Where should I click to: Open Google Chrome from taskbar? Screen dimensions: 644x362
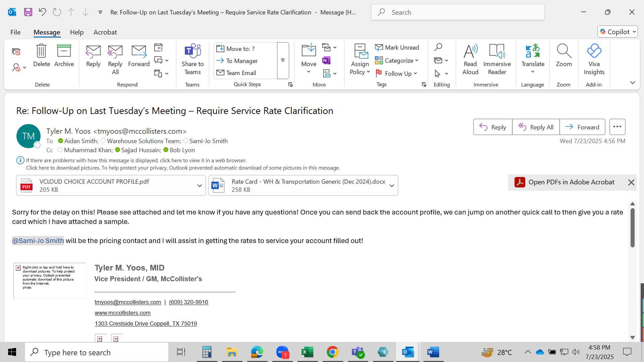pos(332,352)
